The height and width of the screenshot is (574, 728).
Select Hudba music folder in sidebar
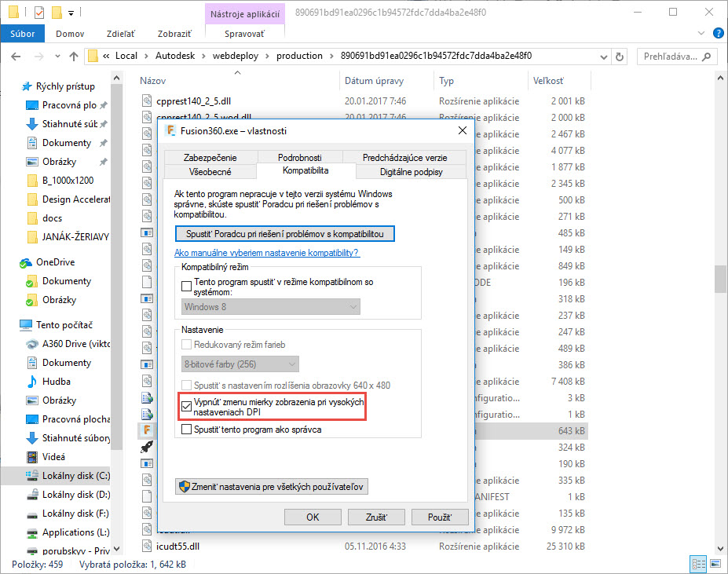[x=57, y=382]
